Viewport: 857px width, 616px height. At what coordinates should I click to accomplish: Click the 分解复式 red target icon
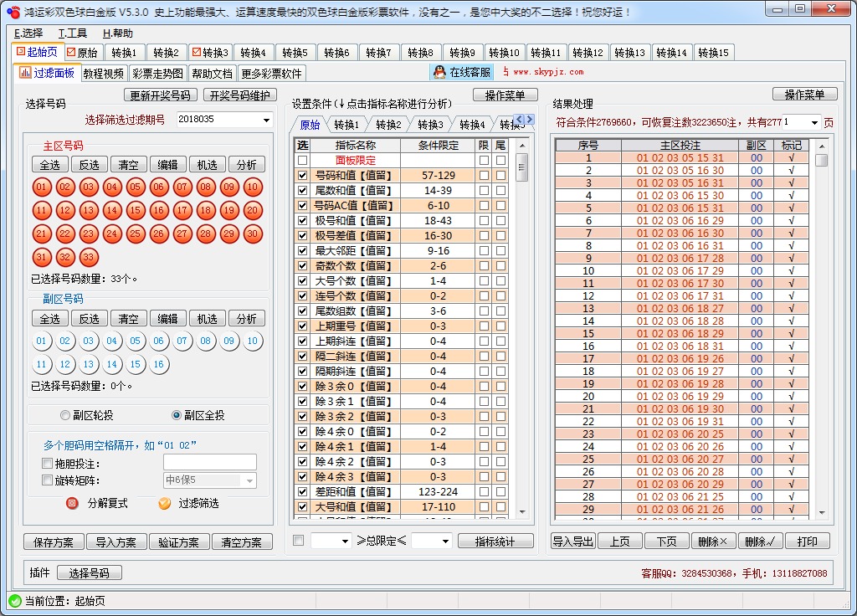[70, 503]
